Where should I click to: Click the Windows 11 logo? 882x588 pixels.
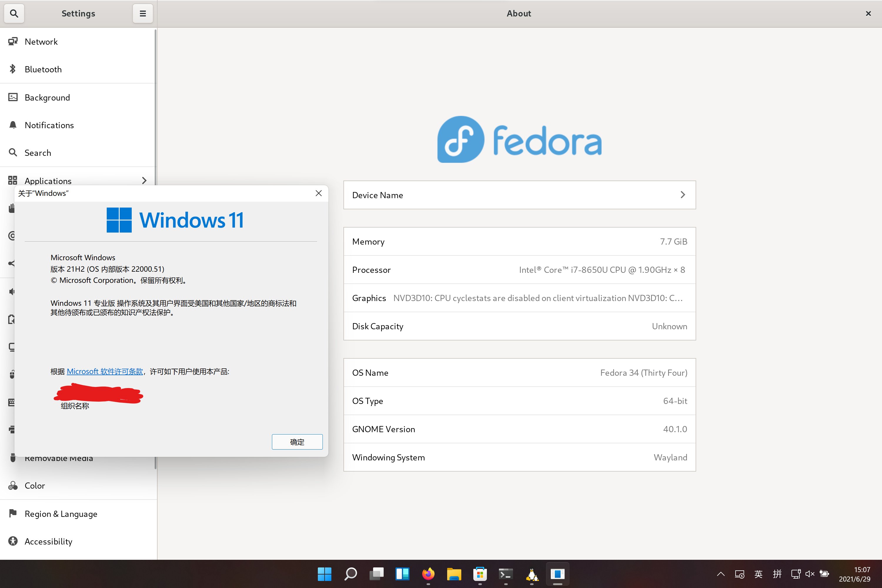pyautogui.click(x=175, y=220)
